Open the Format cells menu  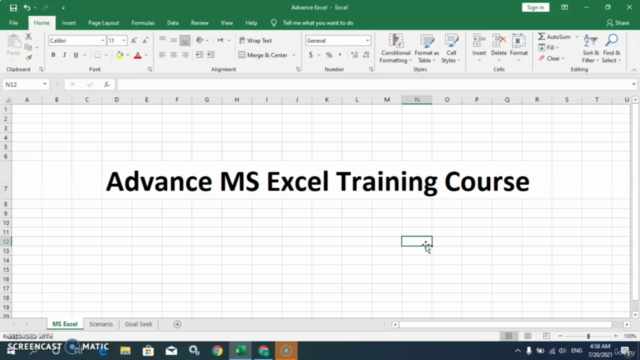click(519, 48)
